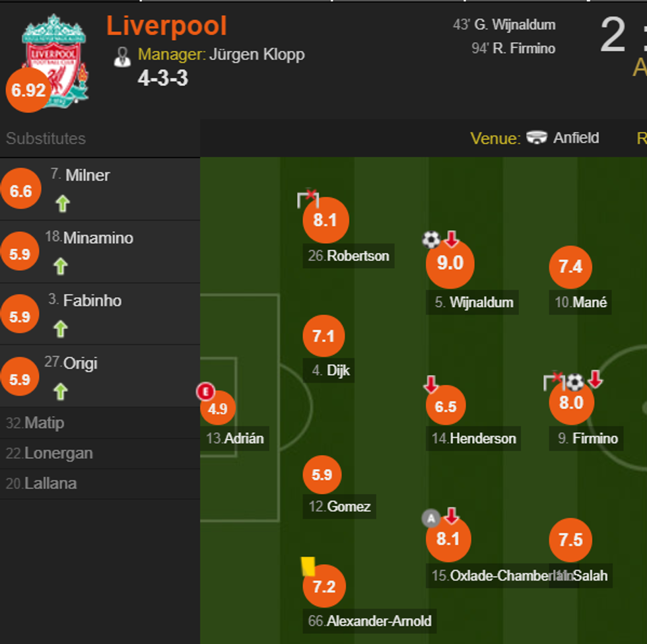Click the stadium icon beside Anfield
The width and height of the screenshot is (647, 644).
click(x=537, y=138)
